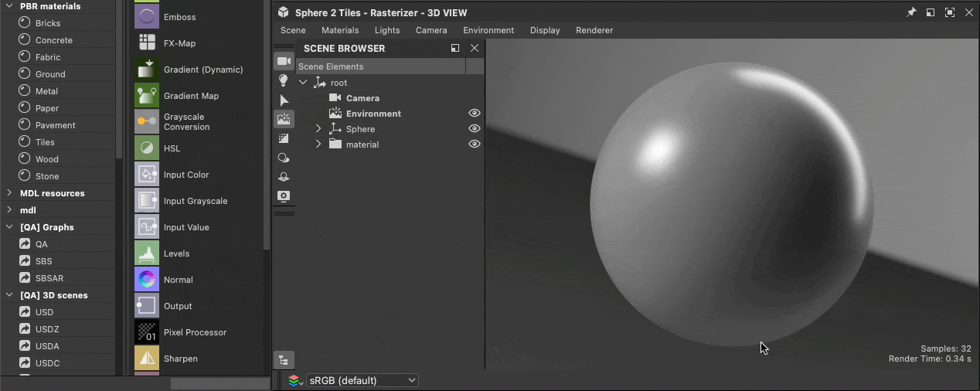Collapse the PBR materials category

pos(9,6)
